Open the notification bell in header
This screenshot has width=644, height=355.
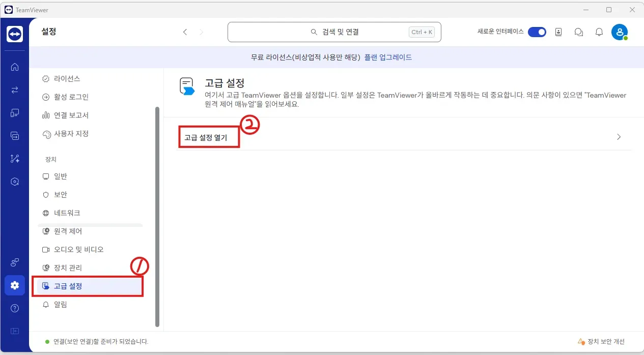click(599, 32)
